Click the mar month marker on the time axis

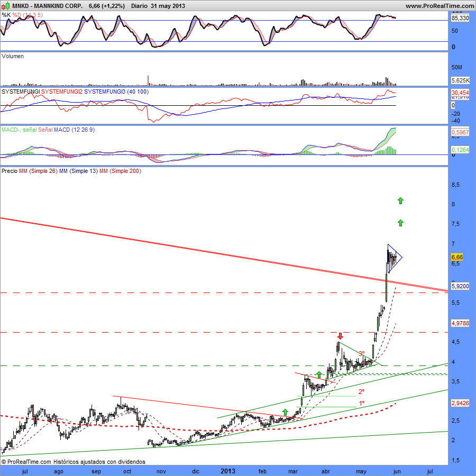pos(293,471)
